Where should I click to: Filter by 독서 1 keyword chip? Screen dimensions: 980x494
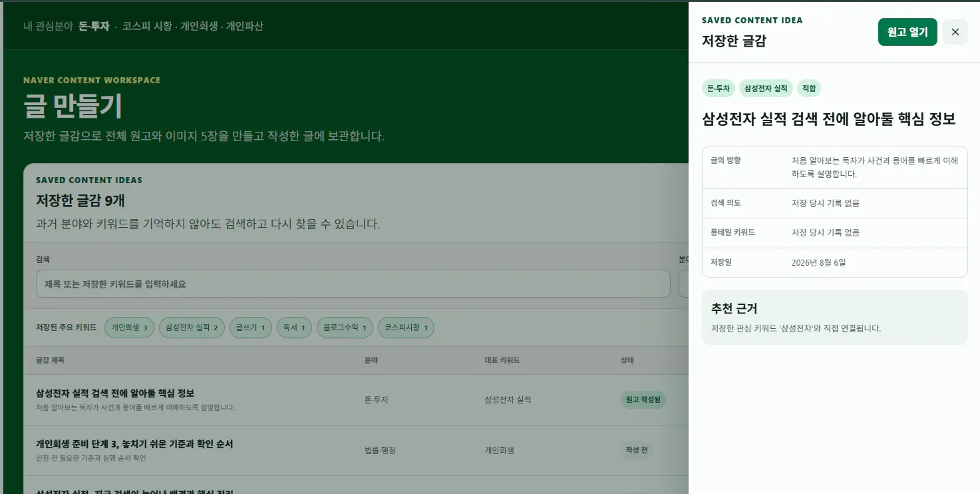pyautogui.click(x=294, y=328)
